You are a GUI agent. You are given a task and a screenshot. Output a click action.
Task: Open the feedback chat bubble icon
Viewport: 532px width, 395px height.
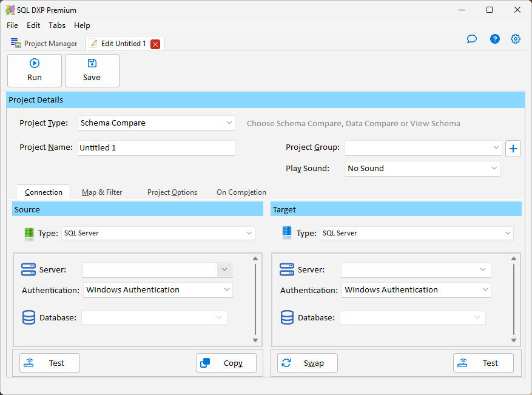tap(471, 39)
